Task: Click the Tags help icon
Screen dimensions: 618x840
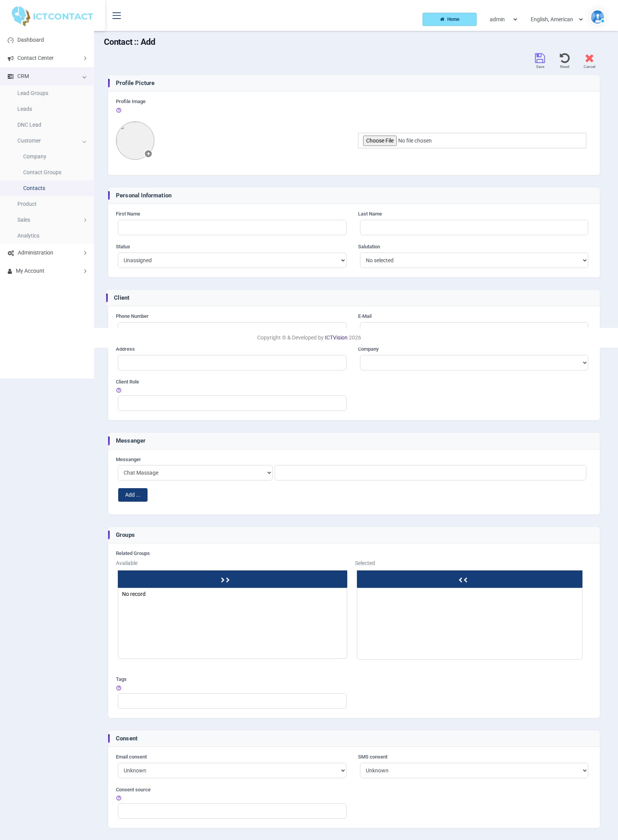Action: 119,688
